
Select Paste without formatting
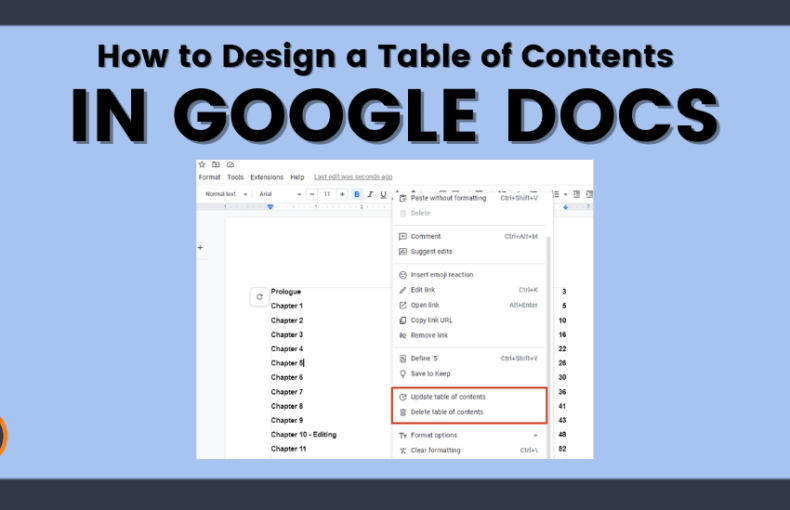point(448,198)
